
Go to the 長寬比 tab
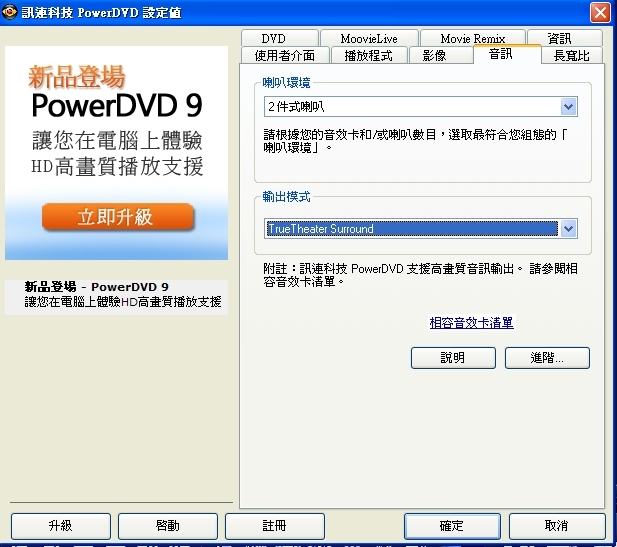point(572,55)
